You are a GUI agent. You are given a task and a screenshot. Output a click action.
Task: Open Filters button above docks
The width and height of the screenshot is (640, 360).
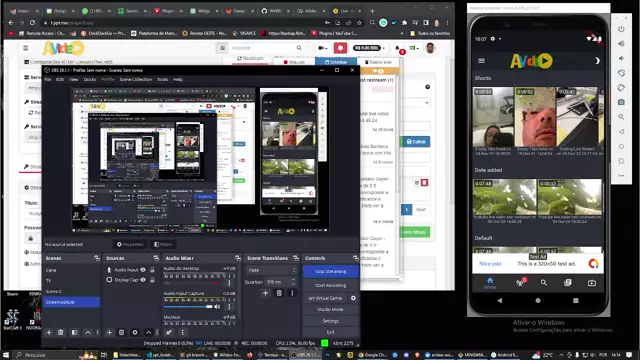pyautogui.click(x=163, y=244)
